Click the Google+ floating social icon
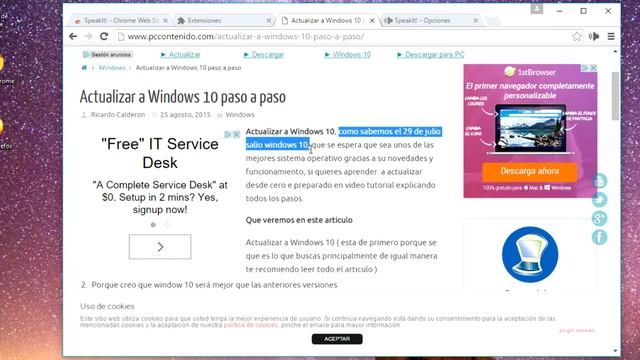Viewport: 640px width, 360px height. click(x=600, y=218)
